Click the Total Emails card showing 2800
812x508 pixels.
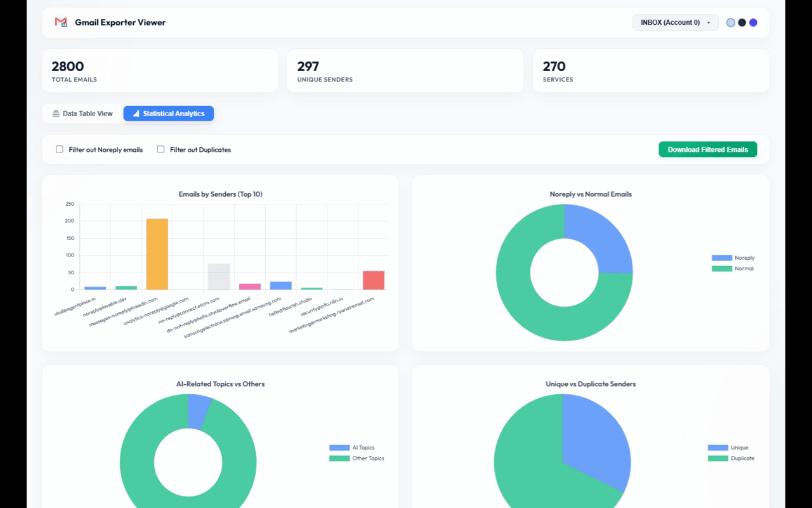point(160,71)
